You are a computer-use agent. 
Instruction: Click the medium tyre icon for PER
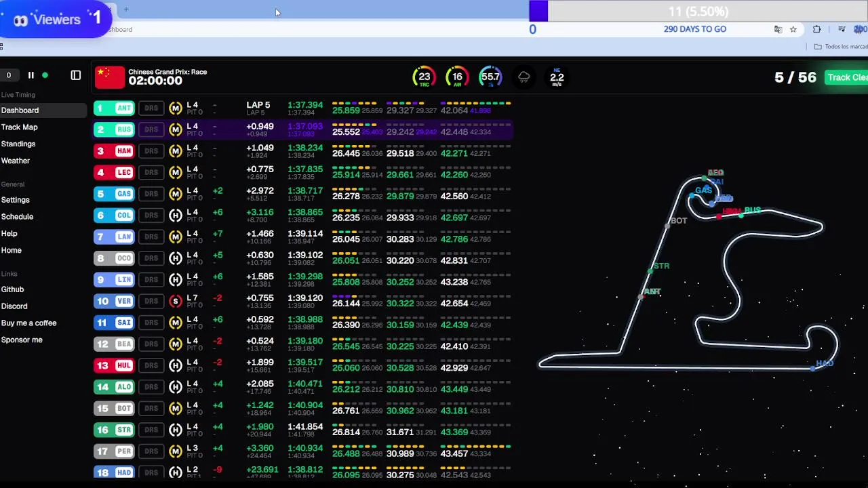(x=176, y=451)
